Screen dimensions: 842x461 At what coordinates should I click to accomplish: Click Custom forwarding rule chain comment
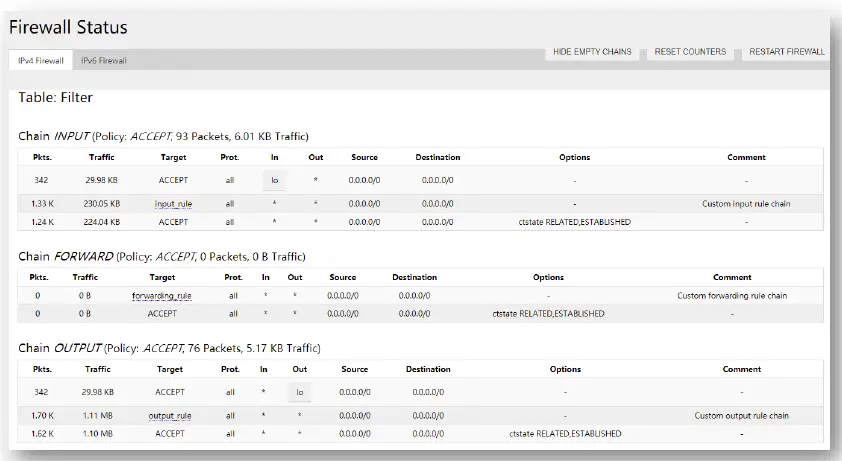(x=732, y=296)
